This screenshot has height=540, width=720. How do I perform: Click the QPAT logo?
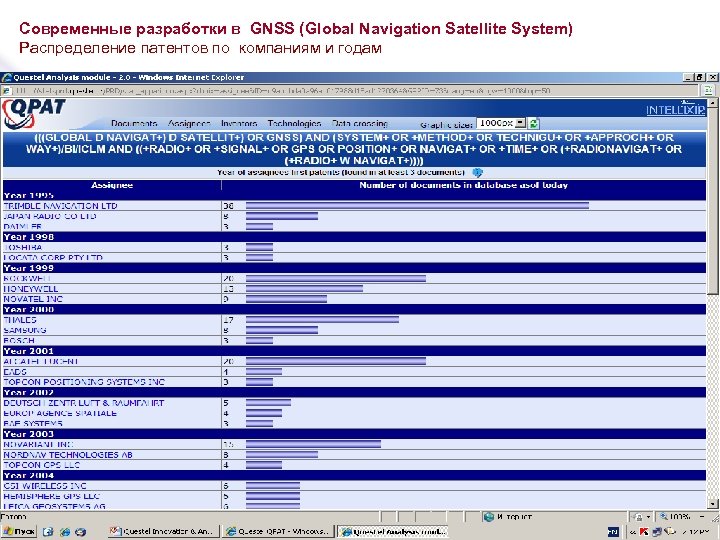(x=34, y=113)
